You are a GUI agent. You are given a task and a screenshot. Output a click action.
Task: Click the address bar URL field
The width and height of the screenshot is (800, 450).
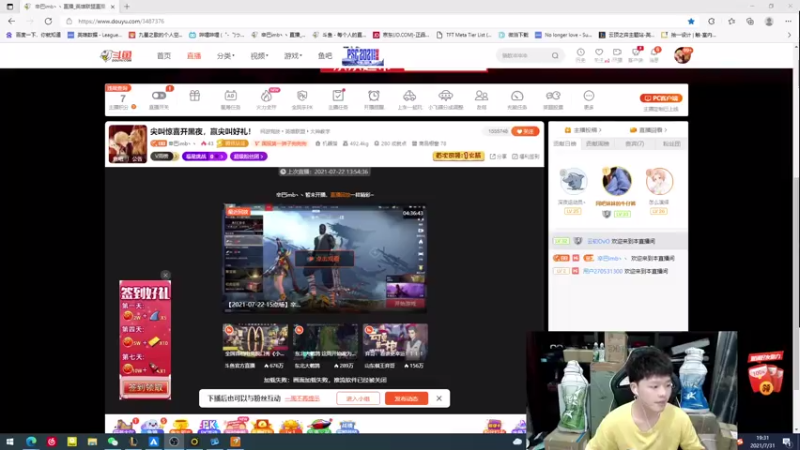click(375, 21)
